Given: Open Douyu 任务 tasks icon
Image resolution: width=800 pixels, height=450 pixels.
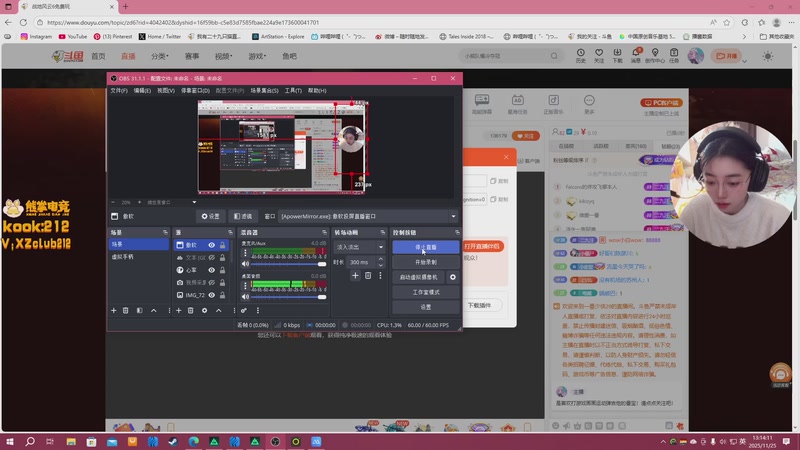Looking at the screenshot, I should (x=674, y=55).
